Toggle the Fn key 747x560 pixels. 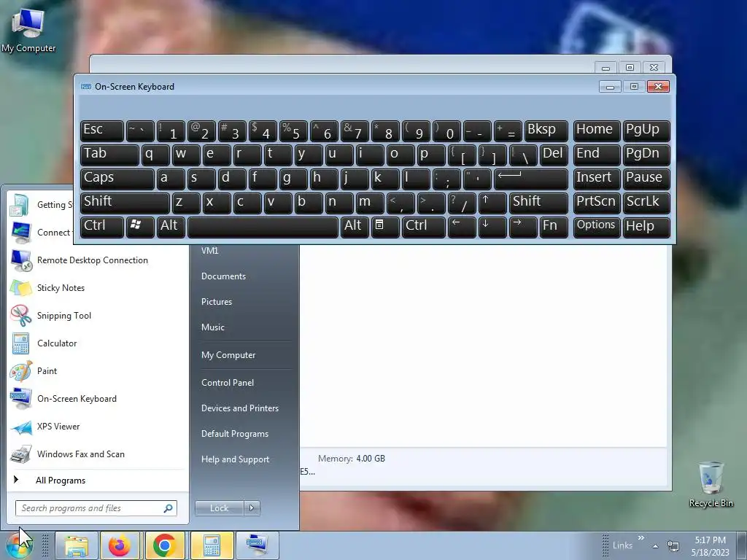point(554,227)
